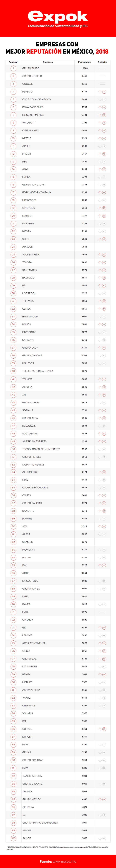
Task: Click the unchanged dash icon in Grupo Bimbo row
Action: tap(102, 68)
